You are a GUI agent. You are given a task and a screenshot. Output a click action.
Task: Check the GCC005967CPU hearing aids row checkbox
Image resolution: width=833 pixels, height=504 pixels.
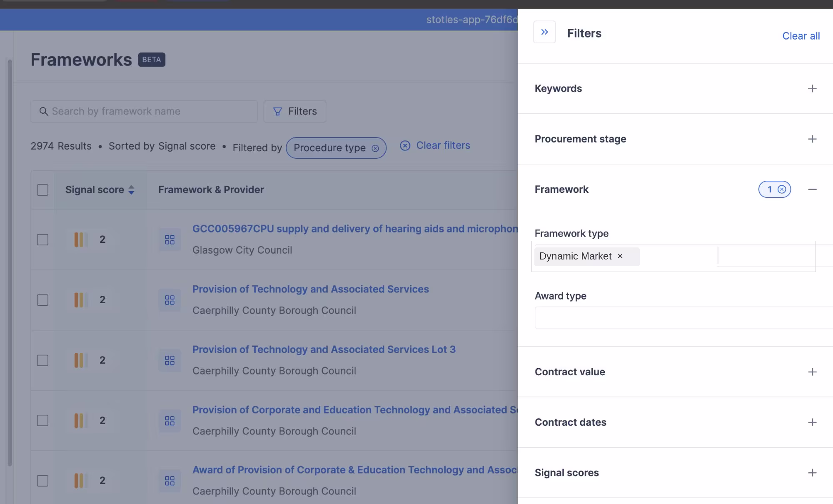coord(42,240)
